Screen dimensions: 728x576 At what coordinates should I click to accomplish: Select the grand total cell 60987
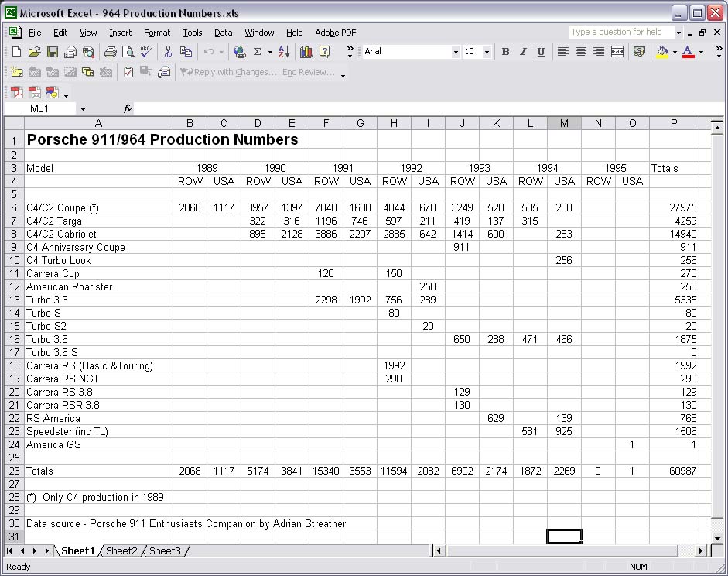(x=674, y=471)
